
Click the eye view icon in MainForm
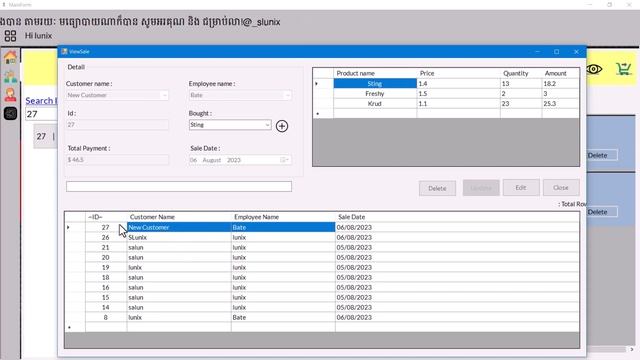[x=594, y=69]
